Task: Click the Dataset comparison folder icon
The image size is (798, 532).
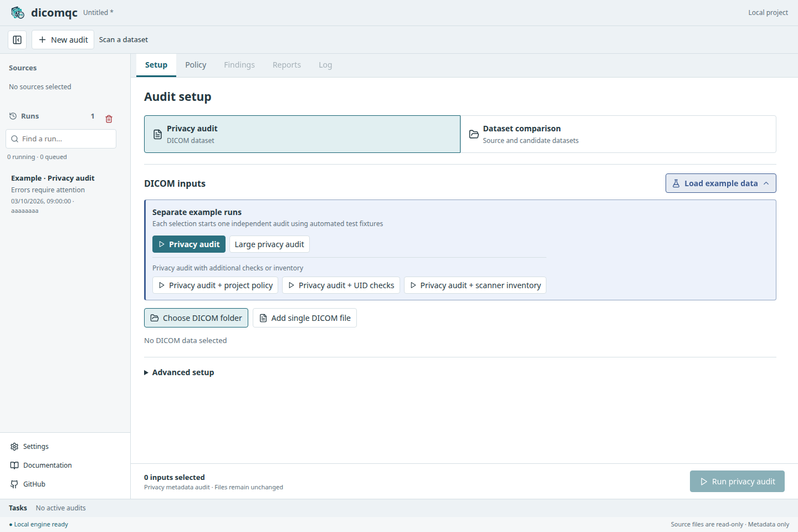Action: [x=474, y=135]
